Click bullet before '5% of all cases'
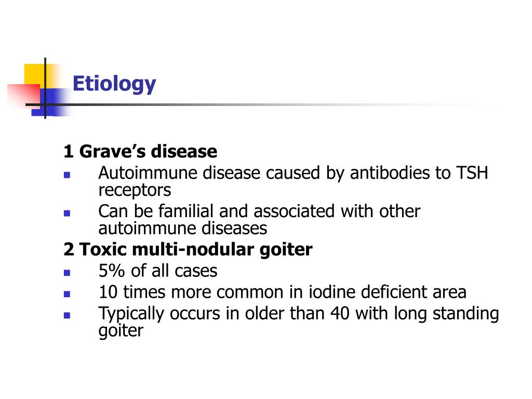 pos(67,273)
